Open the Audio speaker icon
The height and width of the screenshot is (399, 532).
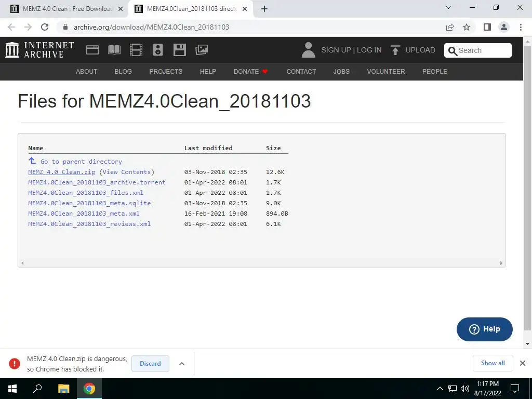[x=158, y=50]
